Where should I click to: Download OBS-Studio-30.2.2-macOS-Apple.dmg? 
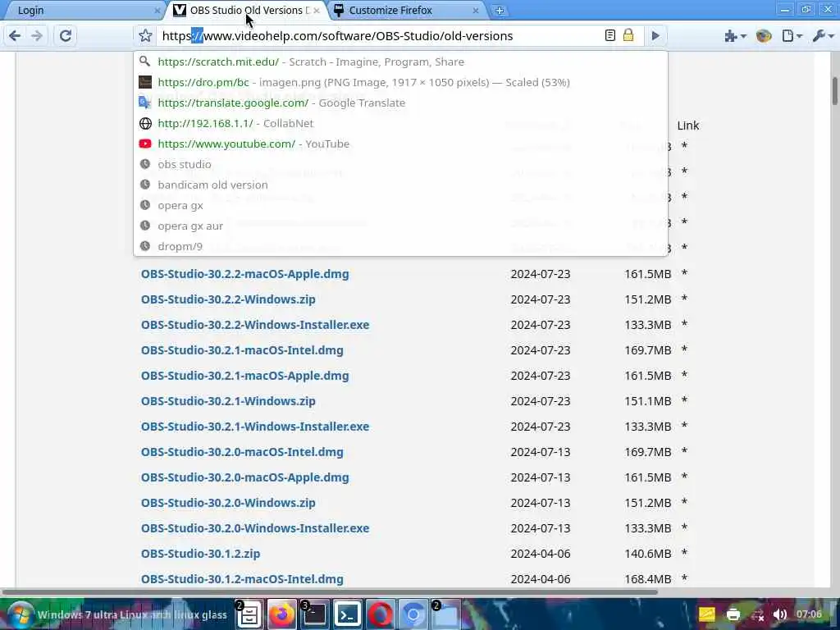pyautogui.click(x=244, y=274)
